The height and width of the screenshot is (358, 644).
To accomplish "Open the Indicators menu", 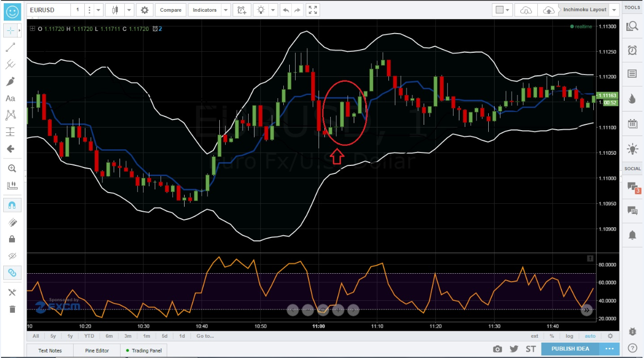I will 205,10.
